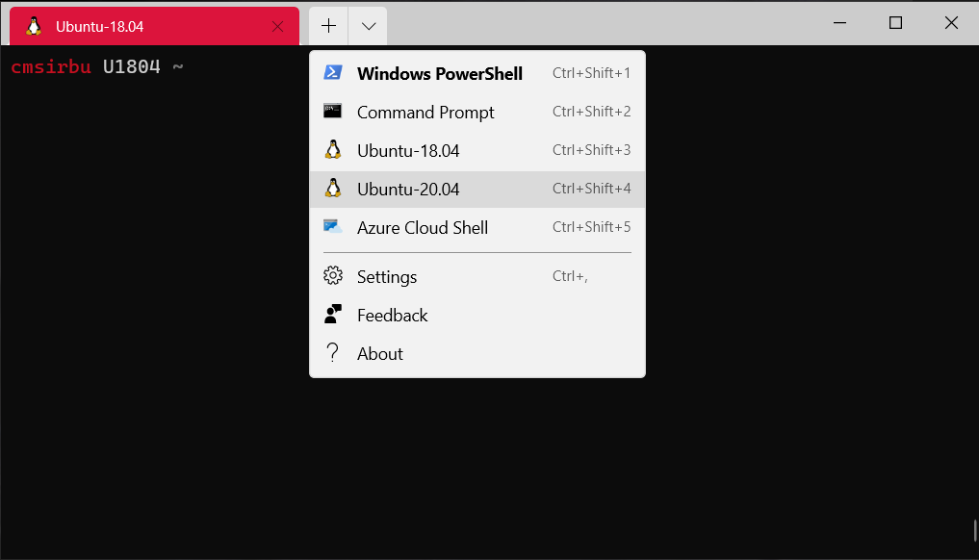Click the cmsirbu username in the prompt
The width and height of the screenshot is (979, 560).
pyautogui.click(x=51, y=66)
